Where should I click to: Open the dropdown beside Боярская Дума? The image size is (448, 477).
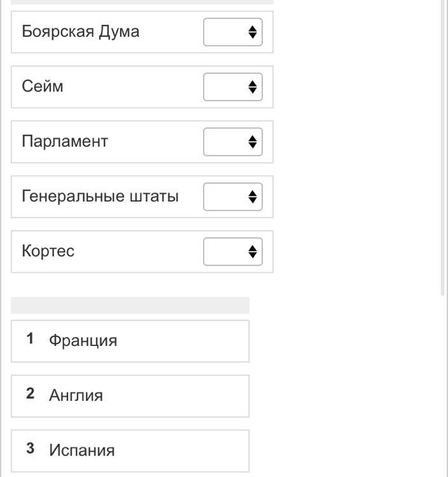(x=233, y=32)
